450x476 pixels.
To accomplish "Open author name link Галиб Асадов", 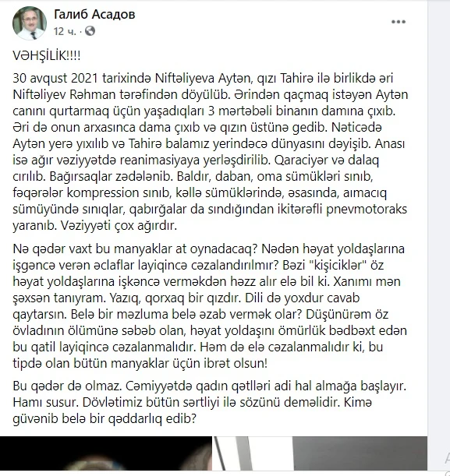I will tap(94, 14).
